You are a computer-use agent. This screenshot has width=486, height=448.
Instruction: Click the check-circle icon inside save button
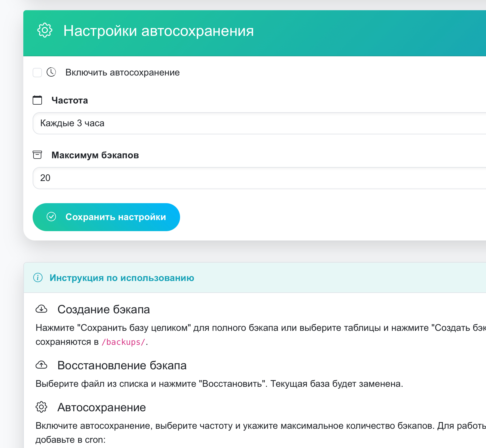[51, 217]
